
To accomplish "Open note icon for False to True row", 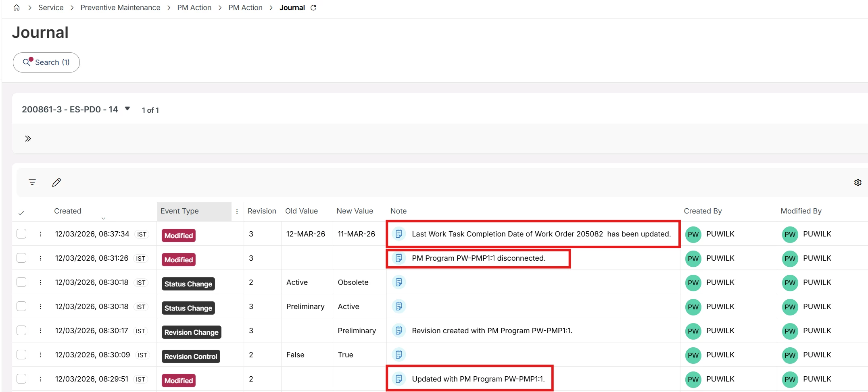I will (x=399, y=355).
